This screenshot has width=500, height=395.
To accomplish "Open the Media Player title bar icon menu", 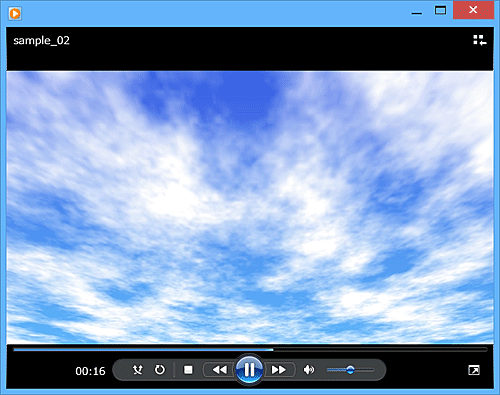I will (15, 13).
